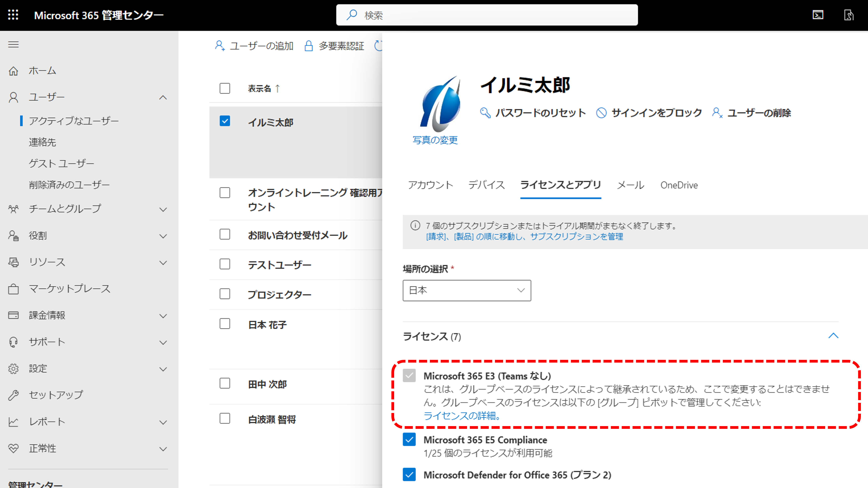Expand the リソース section chevron

click(163, 263)
